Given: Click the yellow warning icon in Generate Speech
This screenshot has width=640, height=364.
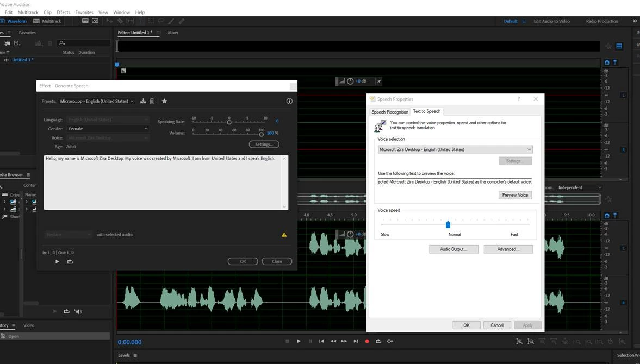Looking at the screenshot, I should click(284, 235).
